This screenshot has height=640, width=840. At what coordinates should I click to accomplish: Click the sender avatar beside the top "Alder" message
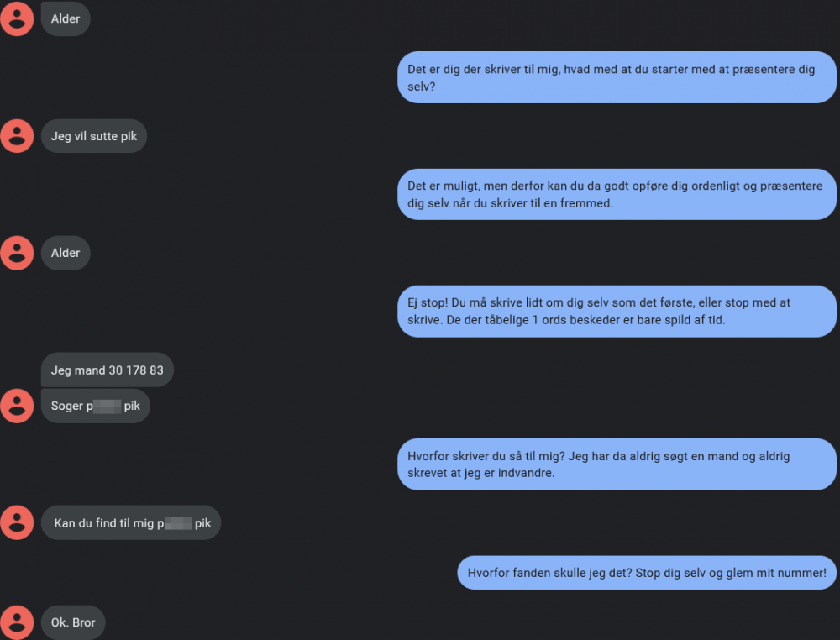point(17,18)
